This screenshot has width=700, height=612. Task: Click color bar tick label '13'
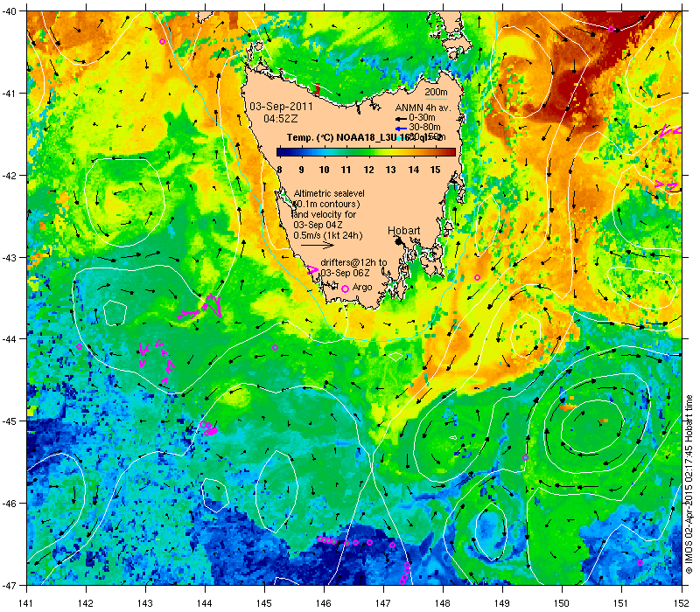[x=390, y=170]
